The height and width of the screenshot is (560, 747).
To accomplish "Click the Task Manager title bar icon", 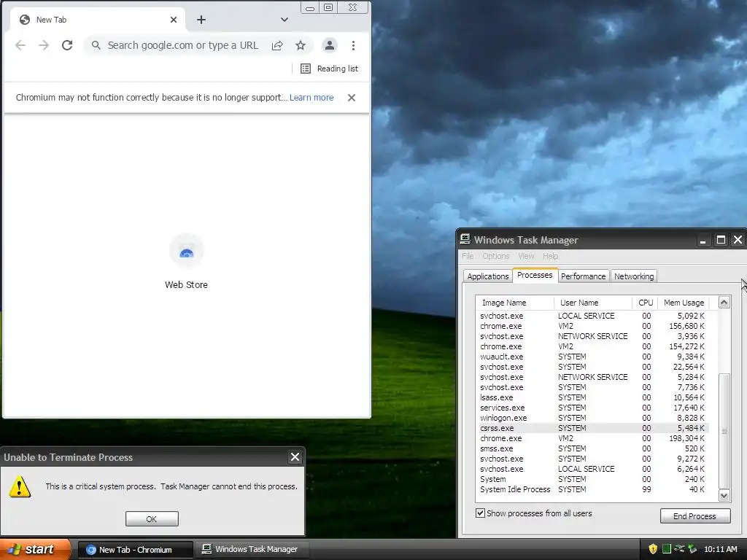I will pos(465,239).
